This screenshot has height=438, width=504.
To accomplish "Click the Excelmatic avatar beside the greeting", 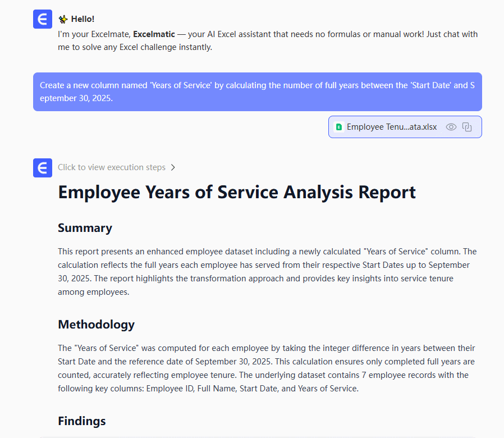I will point(43,19).
